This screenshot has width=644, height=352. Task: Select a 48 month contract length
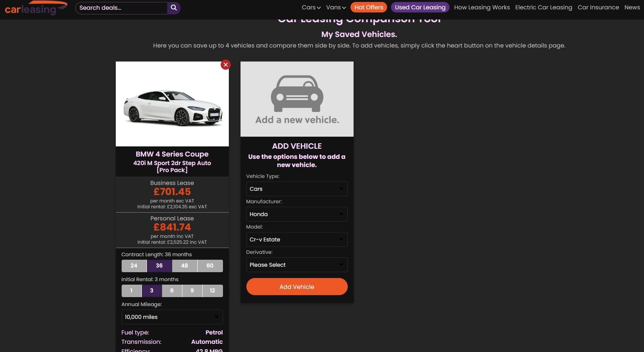184,266
